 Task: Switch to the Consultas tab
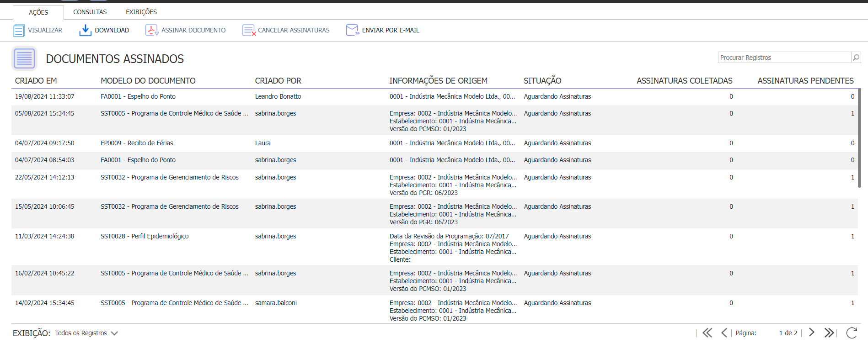pos(90,12)
